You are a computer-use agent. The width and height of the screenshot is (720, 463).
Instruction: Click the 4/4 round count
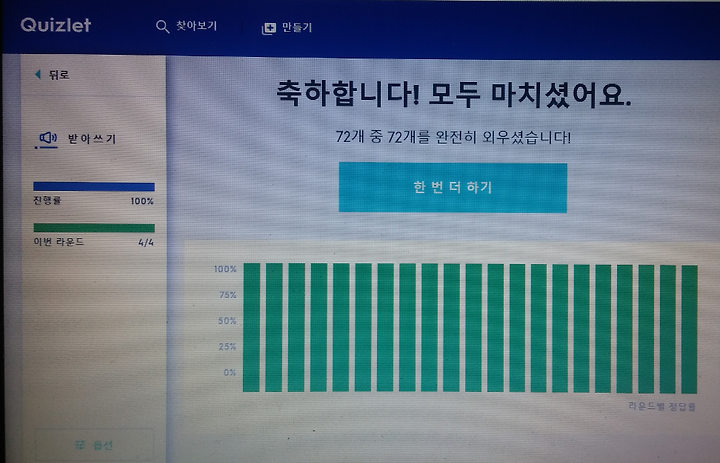(x=146, y=243)
